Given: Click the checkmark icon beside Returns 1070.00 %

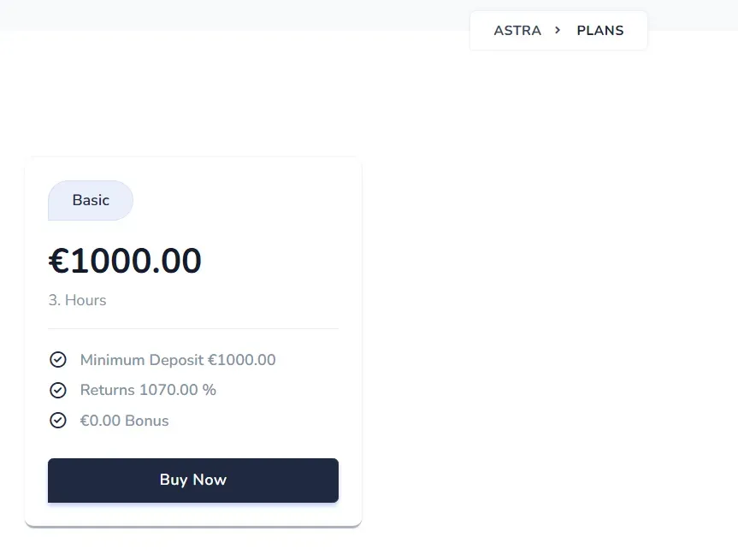Looking at the screenshot, I should click(x=58, y=390).
